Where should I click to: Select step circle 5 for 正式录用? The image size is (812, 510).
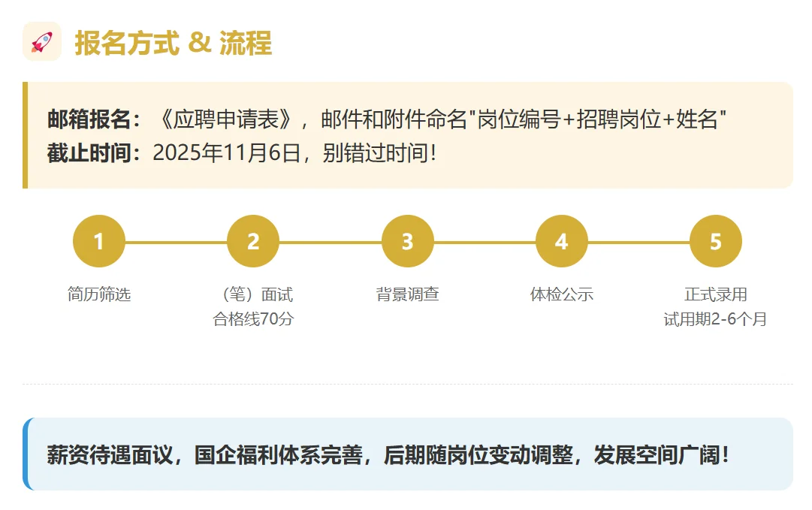tap(716, 241)
